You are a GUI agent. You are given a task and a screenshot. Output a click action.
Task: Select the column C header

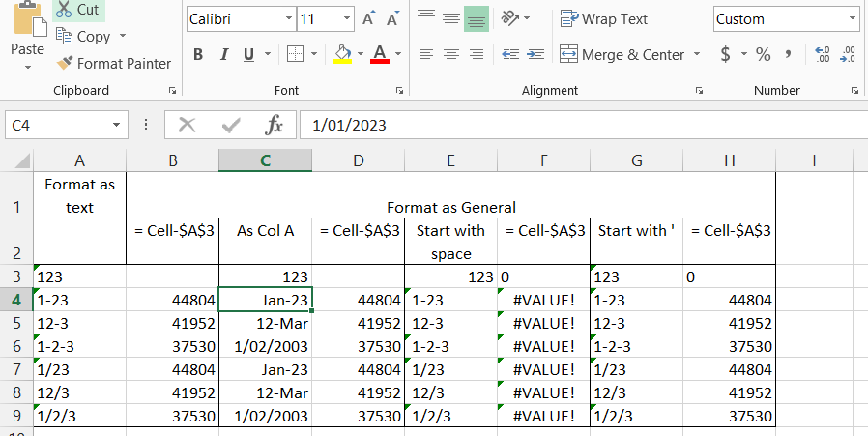click(x=265, y=160)
